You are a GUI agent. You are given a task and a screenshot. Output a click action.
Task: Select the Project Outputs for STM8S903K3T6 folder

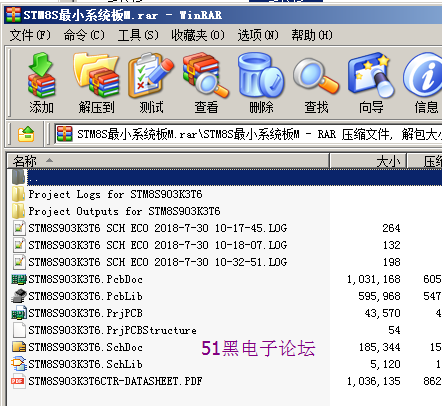(124, 211)
